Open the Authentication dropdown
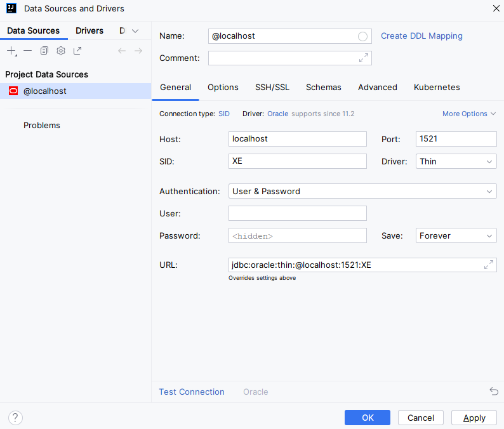This screenshot has height=429, width=504. point(362,191)
